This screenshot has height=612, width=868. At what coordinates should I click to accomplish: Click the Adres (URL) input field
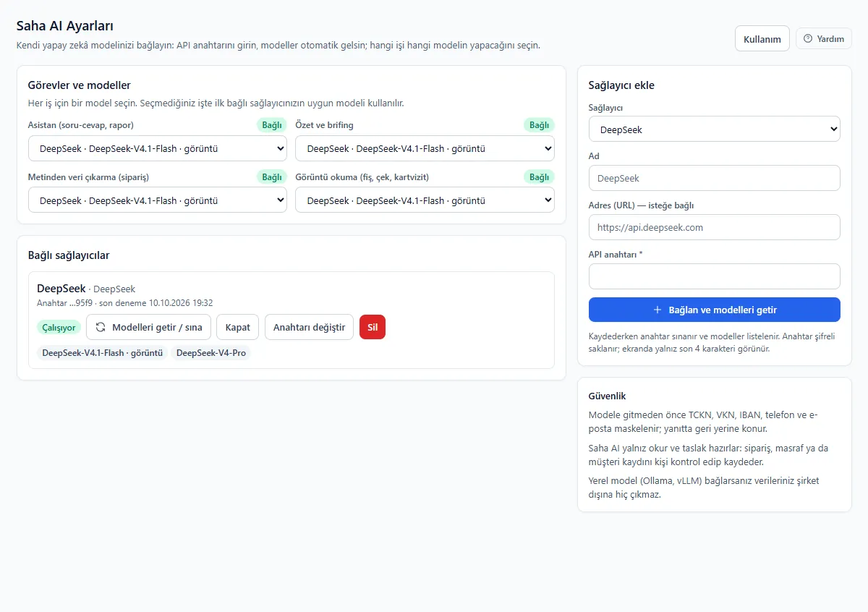tap(715, 227)
